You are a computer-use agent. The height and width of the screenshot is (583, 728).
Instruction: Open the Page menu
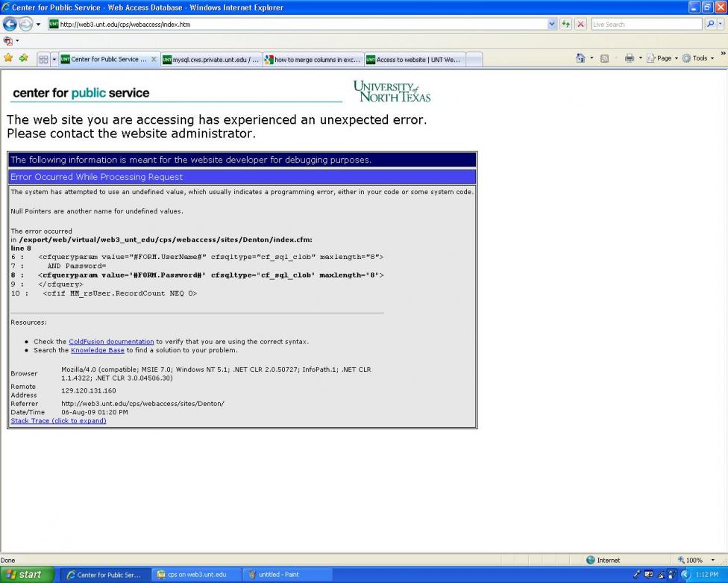(x=662, y=58)
